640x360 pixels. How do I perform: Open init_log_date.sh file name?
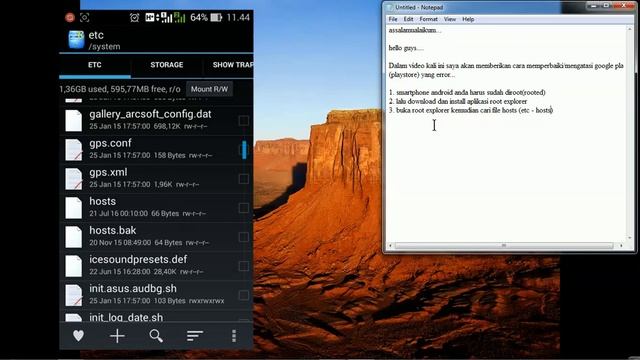(x=126, y=317)
